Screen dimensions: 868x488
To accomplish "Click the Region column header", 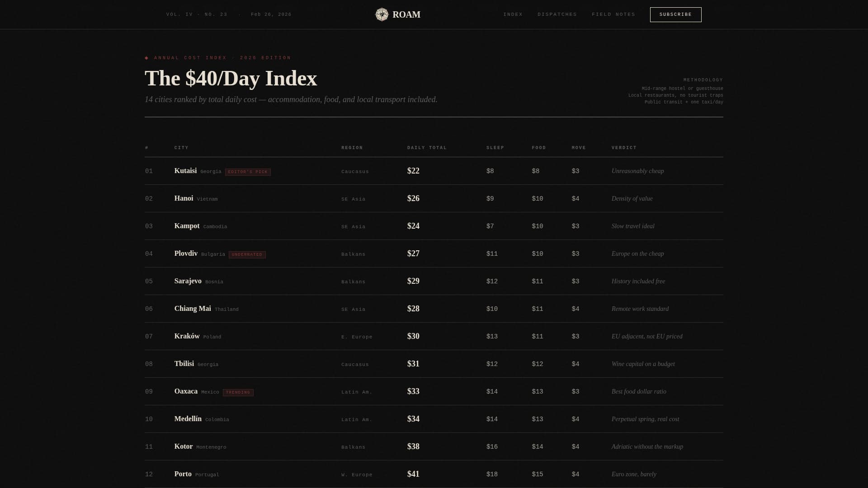I will click(352, 148).
